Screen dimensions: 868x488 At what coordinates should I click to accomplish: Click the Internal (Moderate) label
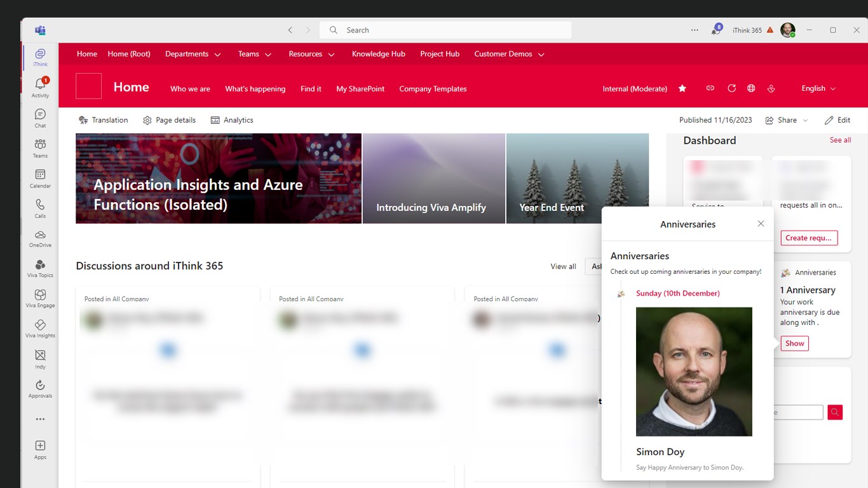click(x=635, y=89)
